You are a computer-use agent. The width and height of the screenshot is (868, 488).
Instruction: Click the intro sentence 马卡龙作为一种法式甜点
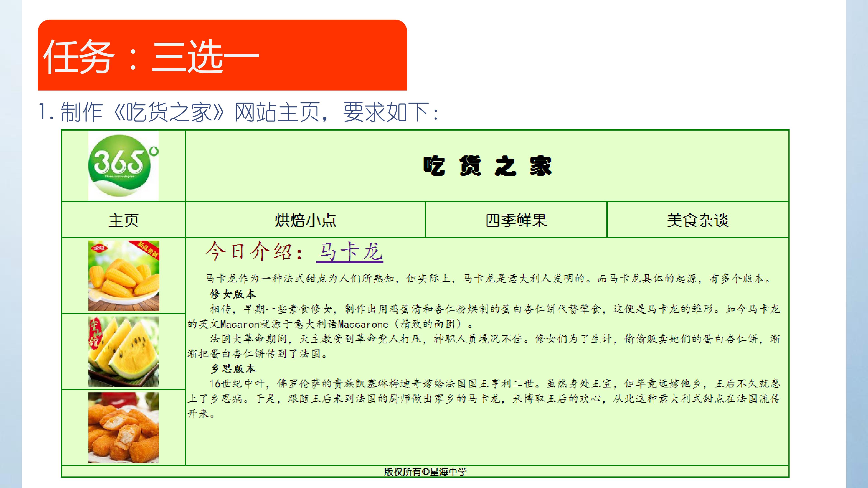[488, 278]
